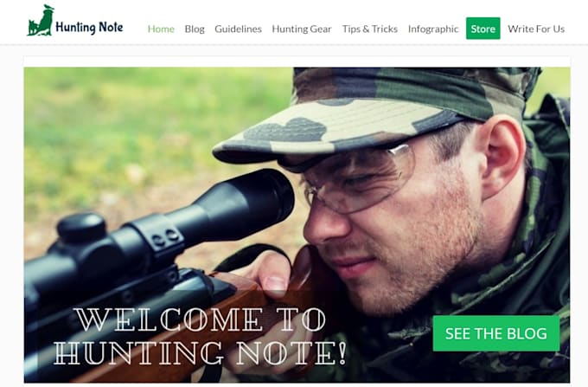Image resolution: width=588 pixels, height=387 pixels.
Task: Click the dog and bird logo icon
Action: (40, 21)
